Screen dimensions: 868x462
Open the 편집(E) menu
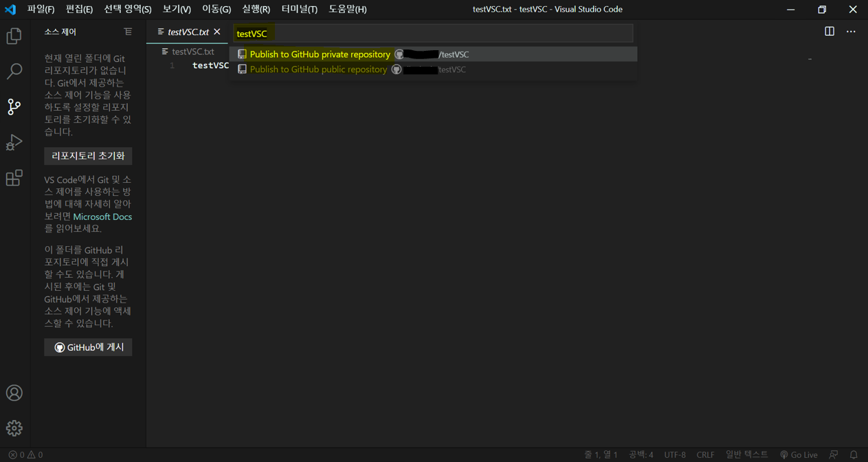[79, 9]
